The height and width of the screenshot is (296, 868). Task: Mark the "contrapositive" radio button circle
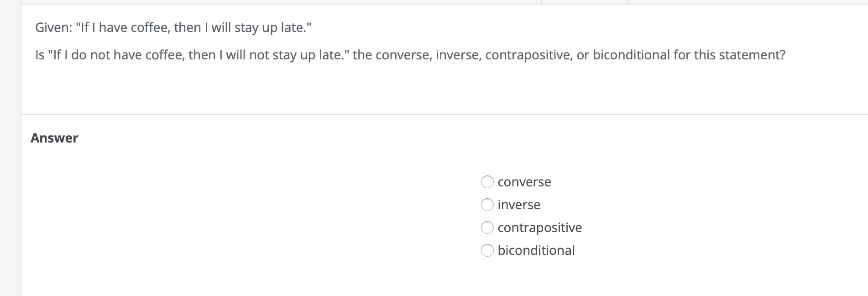(x=487, y=227)
